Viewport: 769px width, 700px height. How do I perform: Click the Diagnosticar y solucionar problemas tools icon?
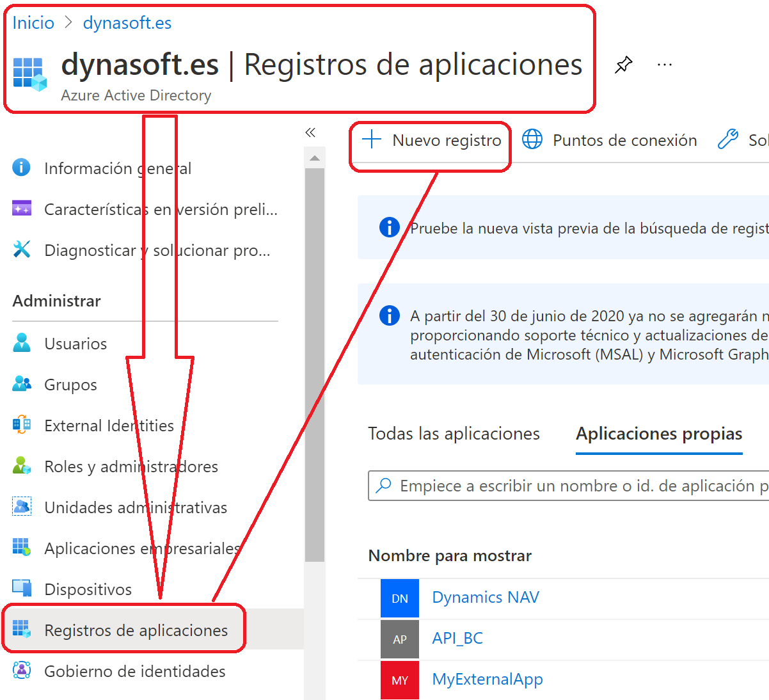click(x=22, y=250)
